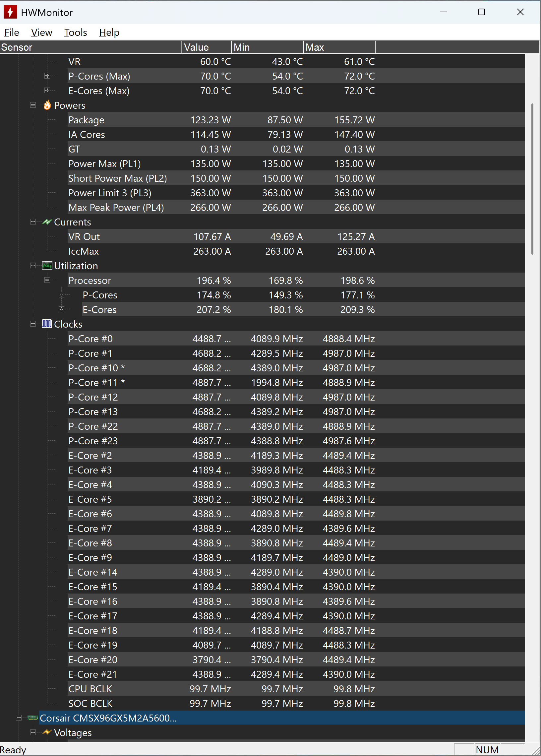Image resolution: width=541 pixels, height=756 pixels.
Task: Collapse the Clocks section
Action: pyautogui.click(x=33, y=324)
